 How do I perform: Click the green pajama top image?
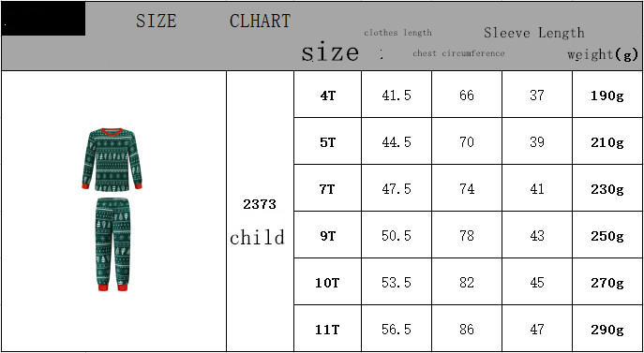click(x=112, y=160)
